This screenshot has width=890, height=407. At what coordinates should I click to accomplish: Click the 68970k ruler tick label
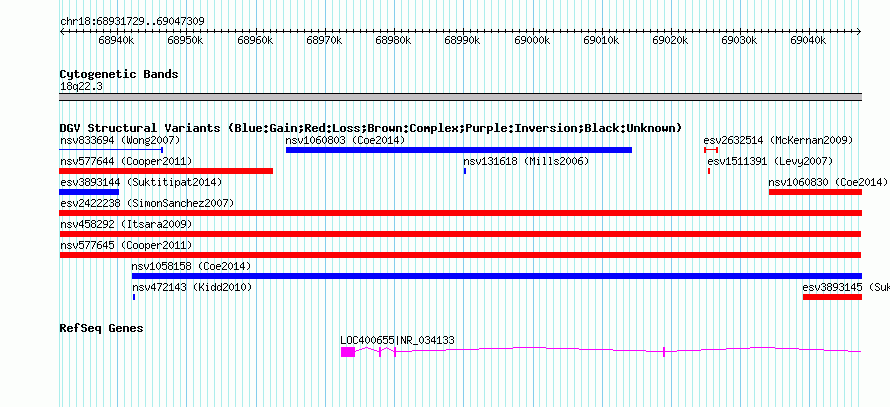(x=324, y=40)
